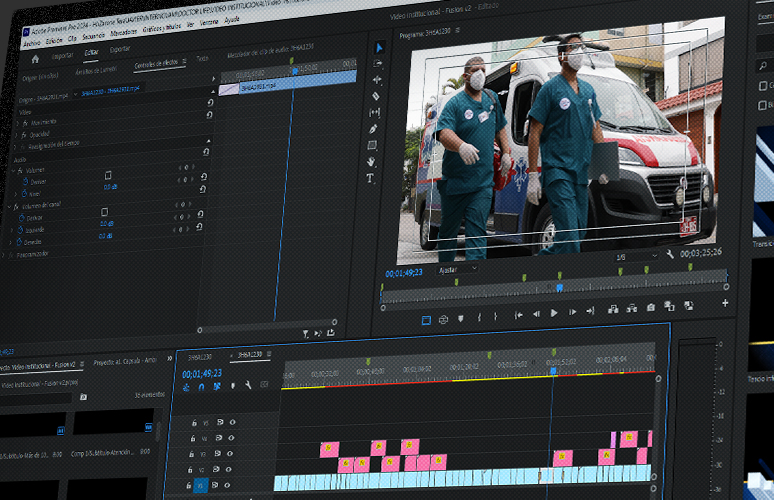Expand Reasignación del tiempo effect
This screenshot has width=774, height=500.
coord(15,148)
